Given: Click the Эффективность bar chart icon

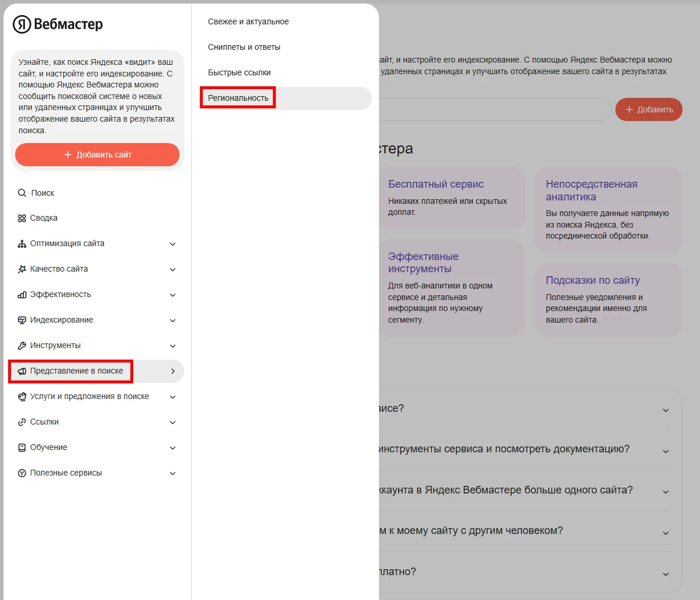Looking at the screenshot, I should click(x=22, y=295).
